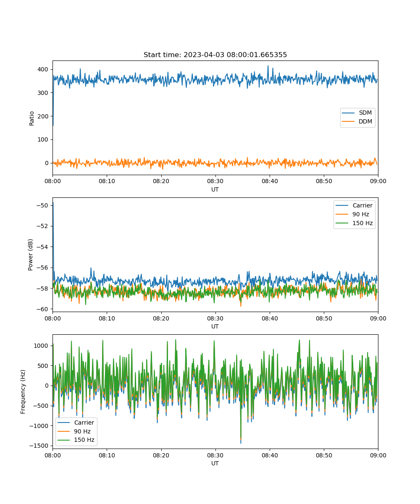Click the UT axis label under power plot
420x504 pixels.
pos(215,326)
